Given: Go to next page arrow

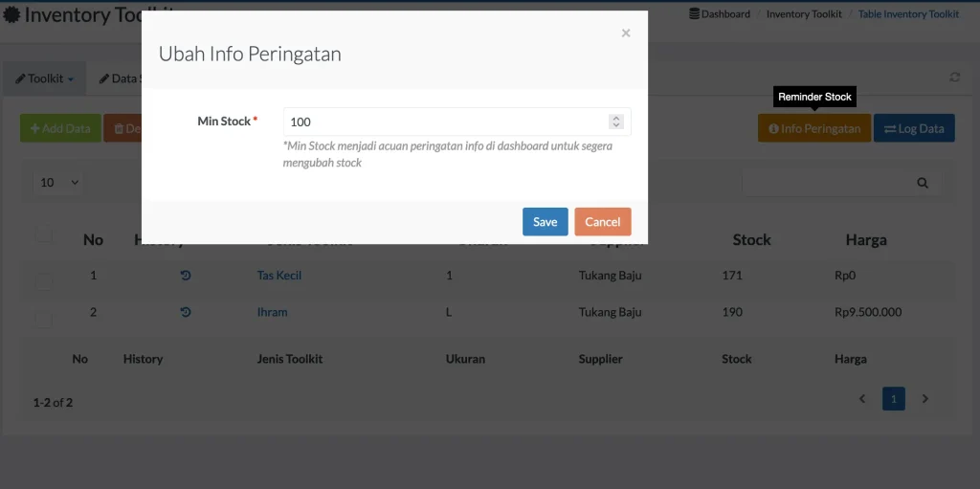Looking at the screenshot, I should (924, 399).
